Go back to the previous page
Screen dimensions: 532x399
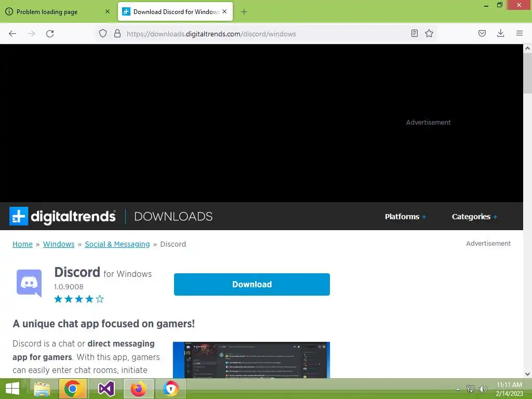tap(12, 34)
